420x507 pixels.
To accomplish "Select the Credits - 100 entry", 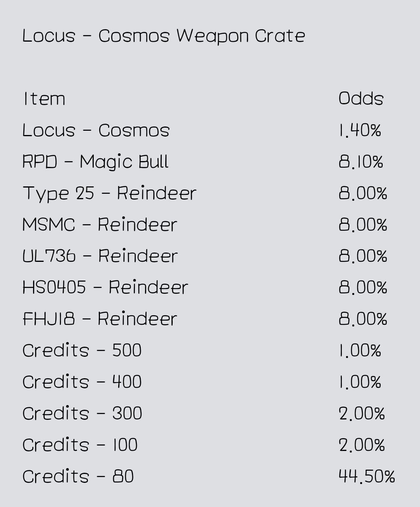I will [80, 445].
